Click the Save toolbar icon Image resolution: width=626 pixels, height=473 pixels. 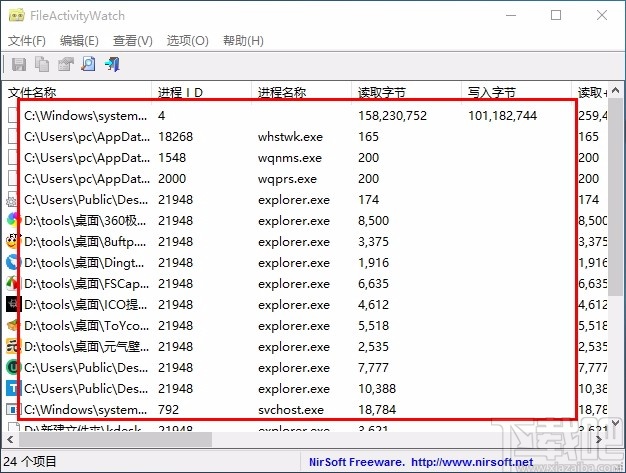(x=18, y=64)
